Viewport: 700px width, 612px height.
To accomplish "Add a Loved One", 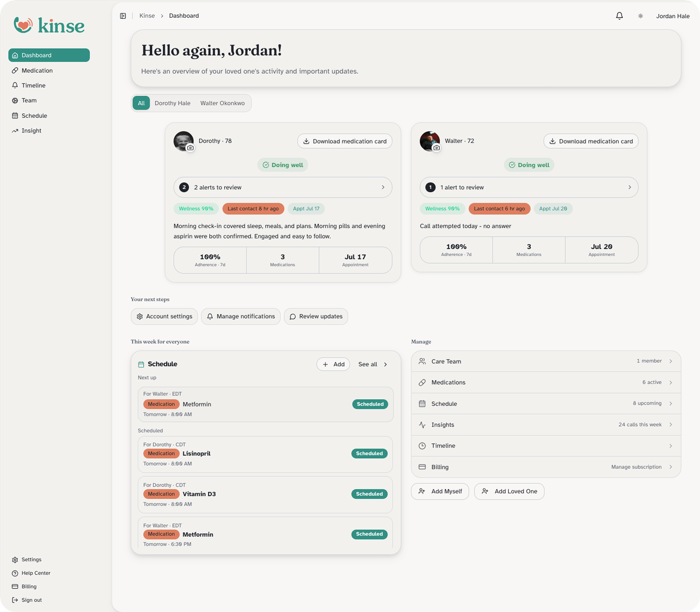I will click(x=509, y=491).
